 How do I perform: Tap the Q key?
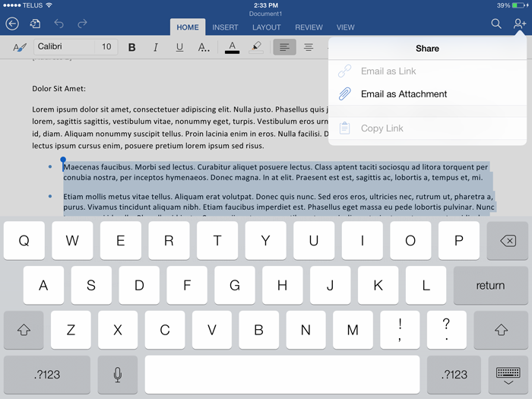[24, 241]
